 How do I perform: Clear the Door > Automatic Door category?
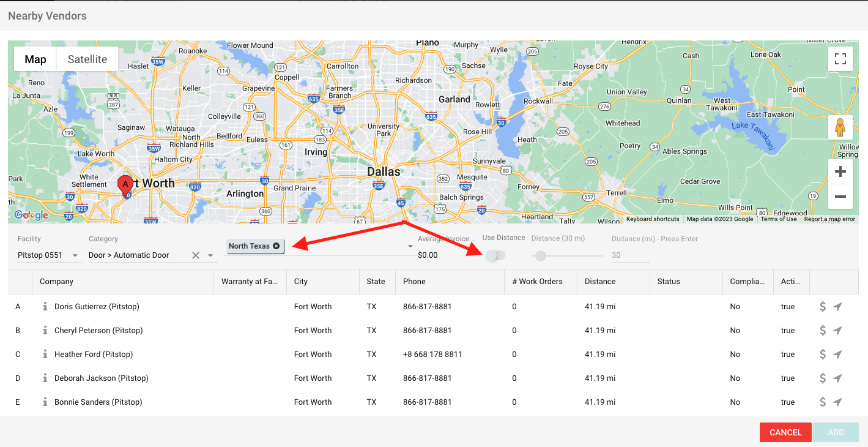tap(196, 255)
